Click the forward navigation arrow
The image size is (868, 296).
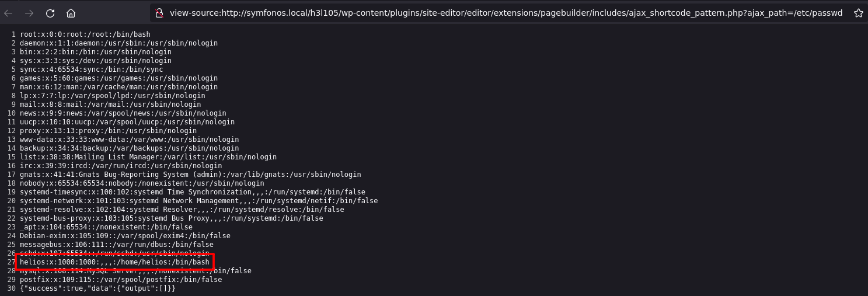click(x=29, y=13)
